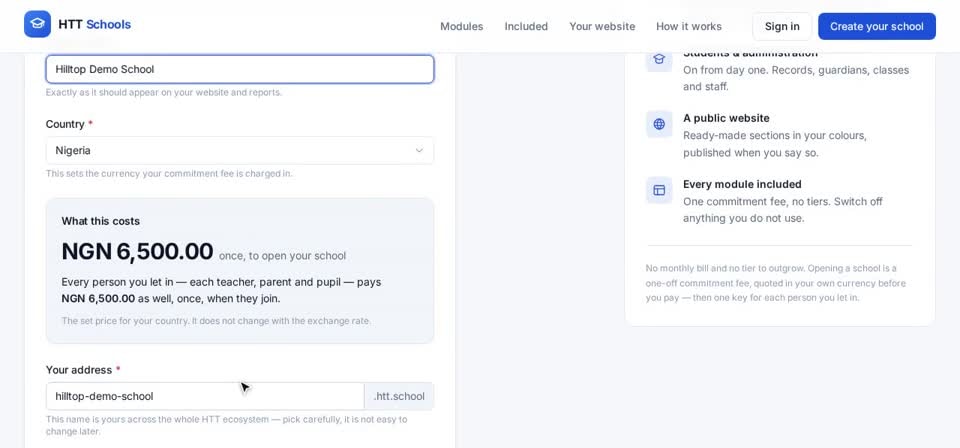Click the address field containing hilltop-demo-school
Viewport: 960px width, 448px height.
click(x=205, y=396)
